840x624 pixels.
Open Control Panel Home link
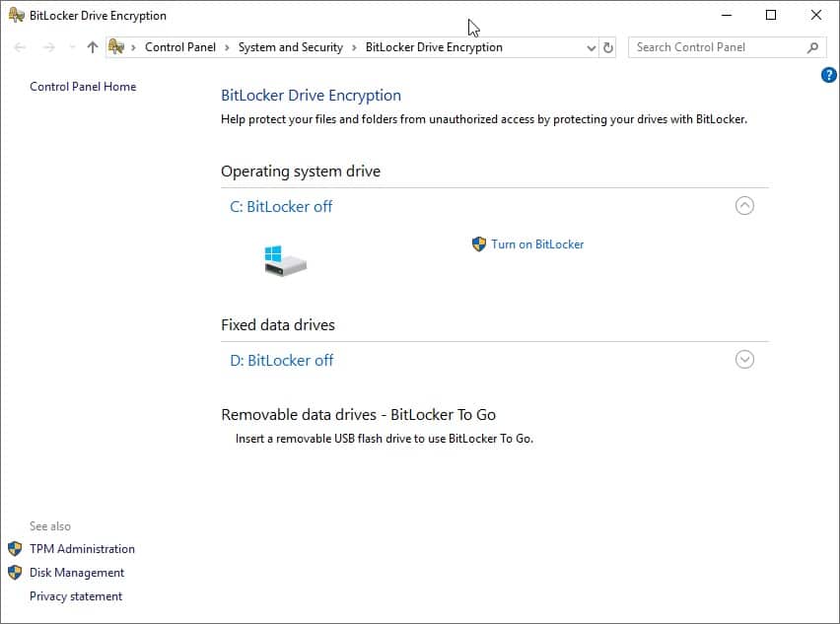pyautogui.click(x=83, y=87)
